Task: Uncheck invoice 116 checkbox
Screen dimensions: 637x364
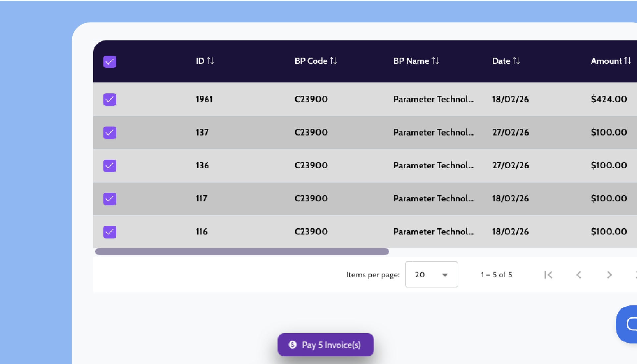Action: [x=110, y=232]
